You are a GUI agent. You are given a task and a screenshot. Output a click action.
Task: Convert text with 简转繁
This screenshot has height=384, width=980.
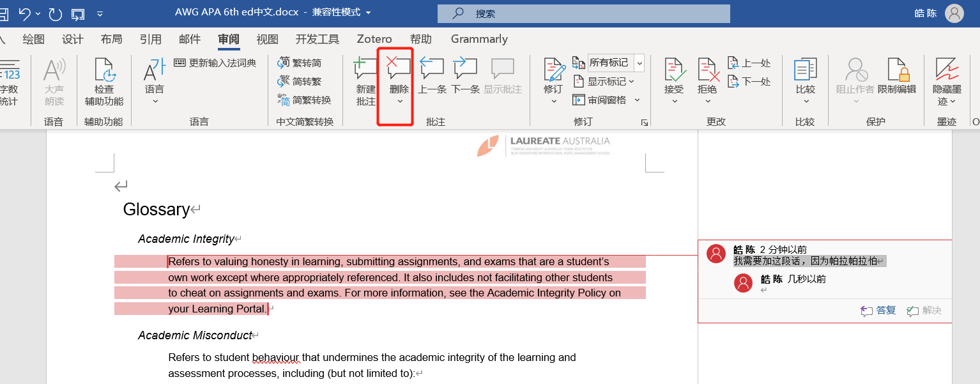point(300,81)
